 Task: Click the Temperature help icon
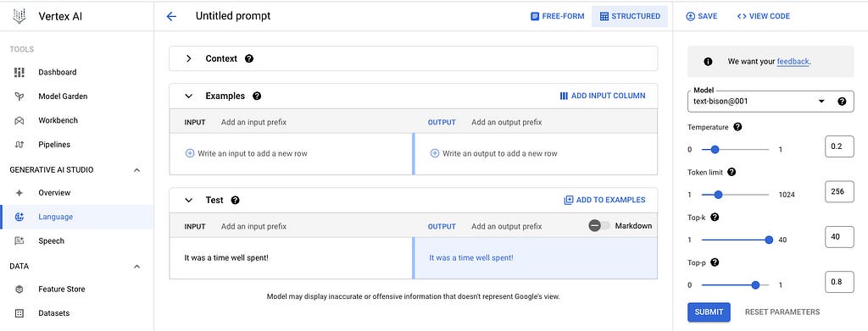coord(737,126)
